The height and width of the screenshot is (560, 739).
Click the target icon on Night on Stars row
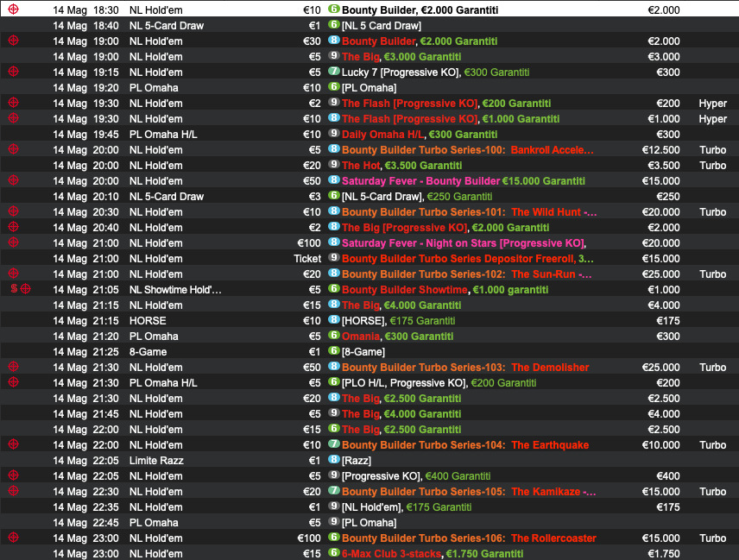(13, 242)
